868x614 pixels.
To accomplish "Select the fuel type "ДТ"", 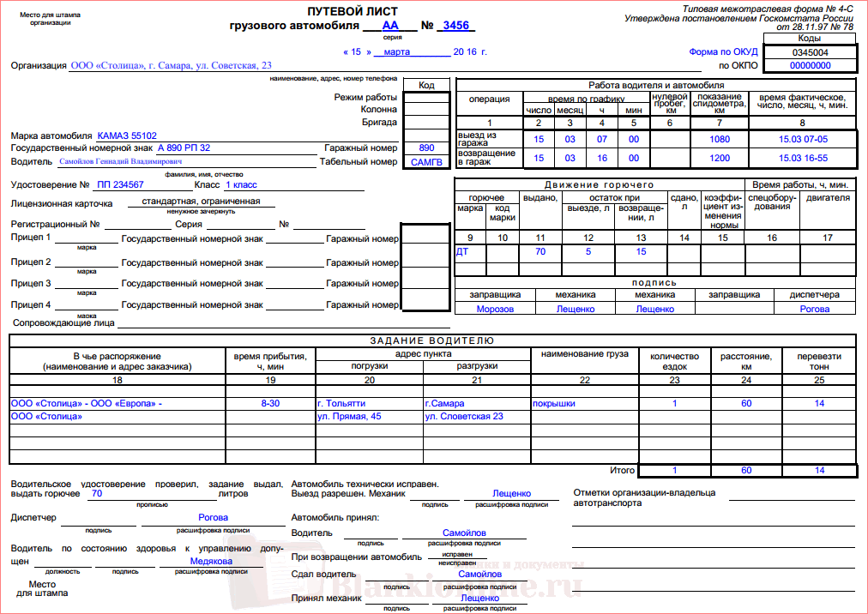I will point(462,252).
